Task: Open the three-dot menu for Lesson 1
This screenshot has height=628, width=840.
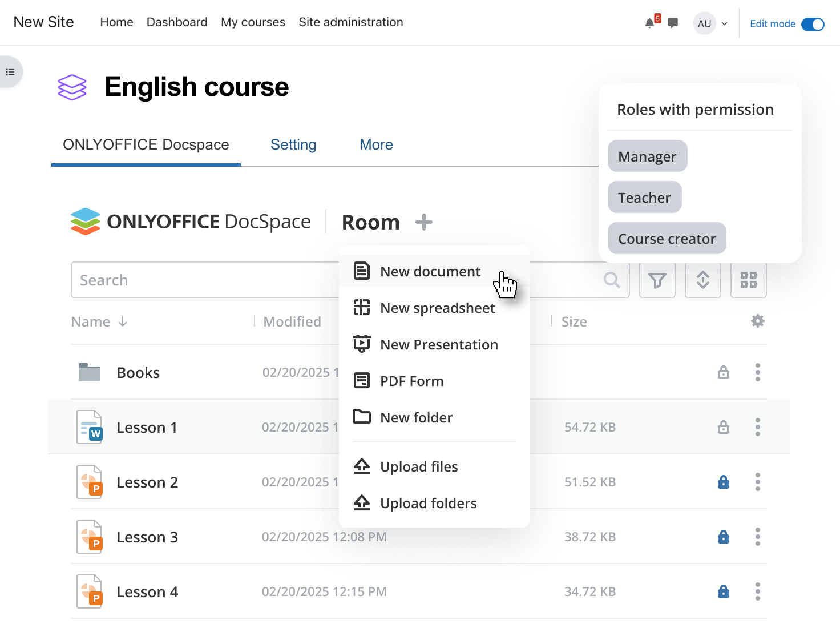Action: click(758, 427)
